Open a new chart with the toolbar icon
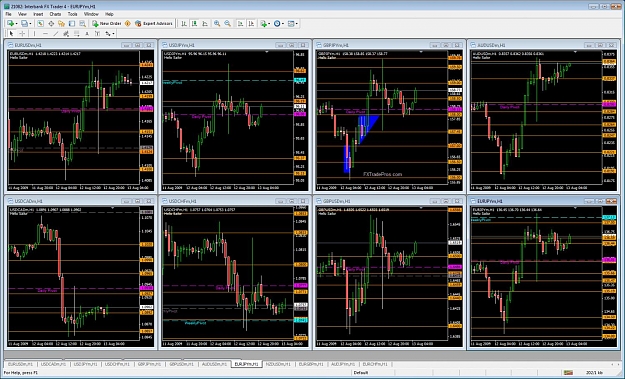 (10, 24)
